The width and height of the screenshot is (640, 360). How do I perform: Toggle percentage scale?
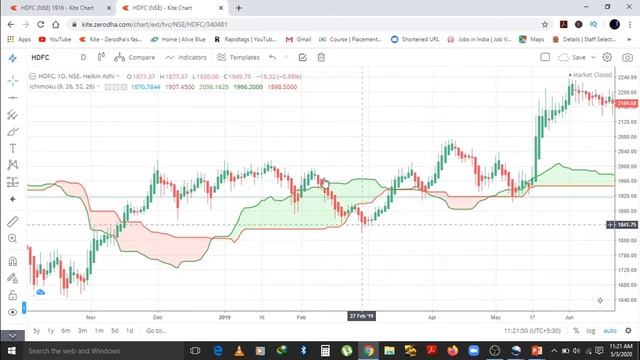(576, 331)
